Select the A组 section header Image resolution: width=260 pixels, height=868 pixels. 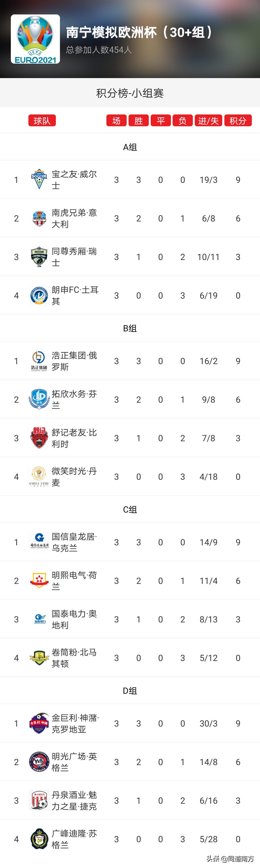click(130, 147)
